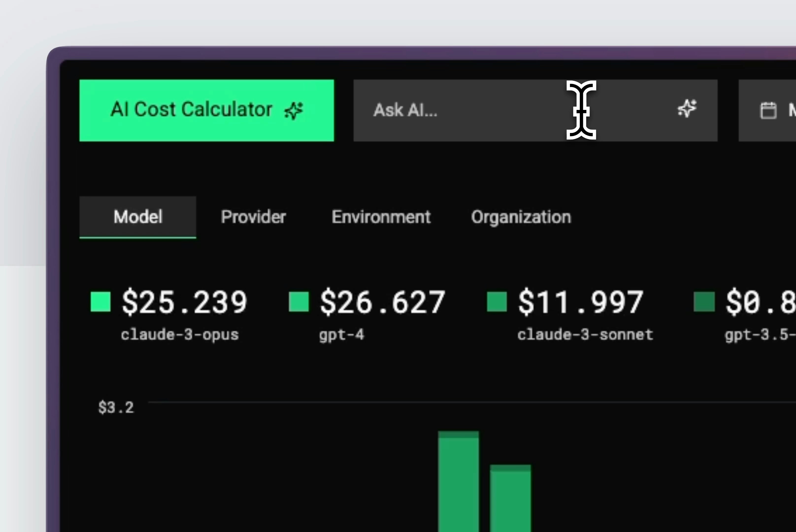Image resolution: width=796 pixels, height=532 pixels.
Task: Click into the Ask AI input field
Action: [492, 111]
